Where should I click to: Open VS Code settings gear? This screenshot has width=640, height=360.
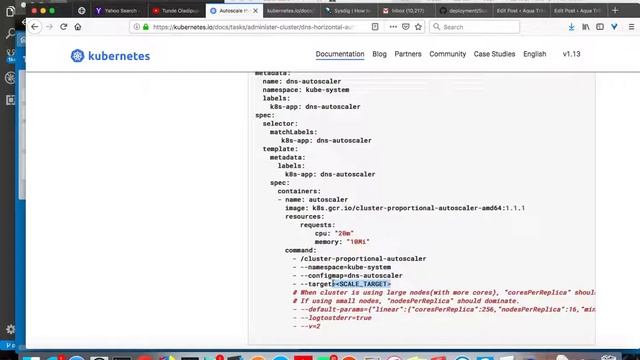pos(10,329)
